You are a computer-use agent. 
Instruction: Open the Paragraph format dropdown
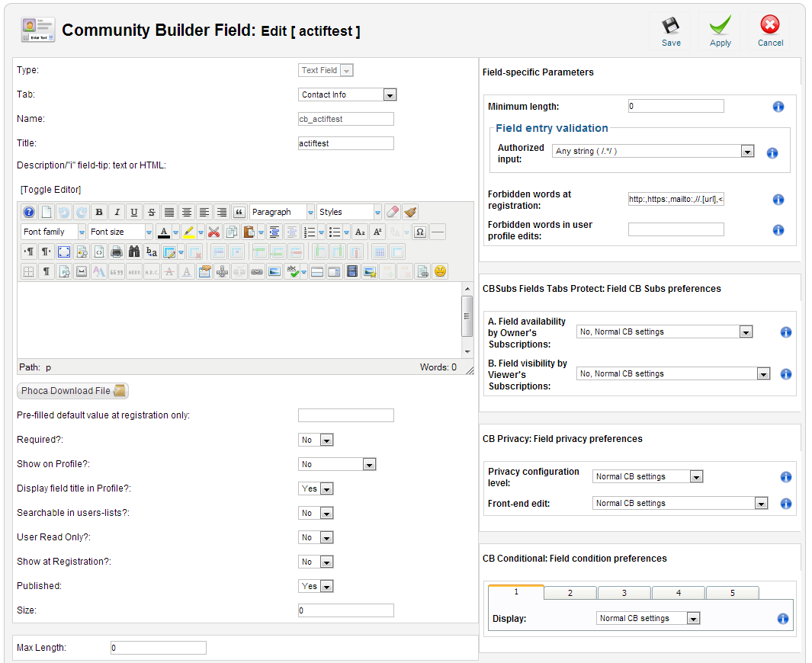click(281, 212)
